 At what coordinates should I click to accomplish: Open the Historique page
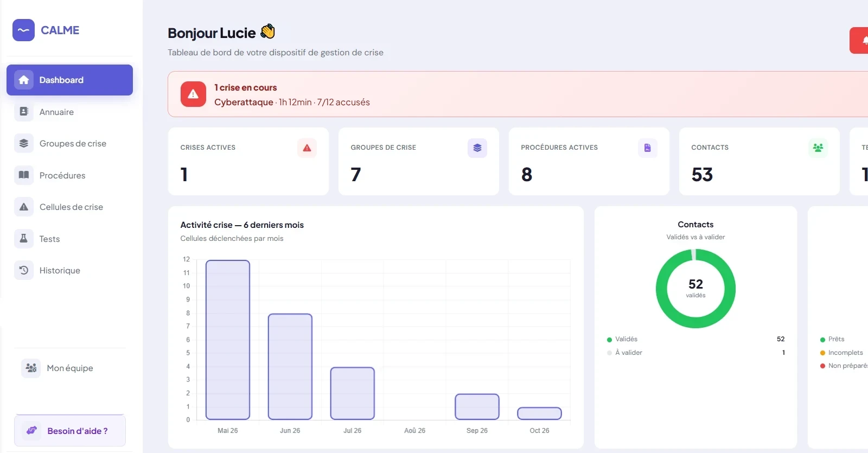click(69, 270)
